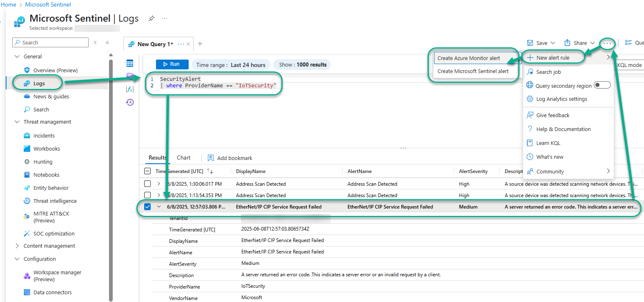Image resolution: width=644 pixels, height=302 pixels.
Task: Run the query with the Run button
Action: [x=172, y=64]
